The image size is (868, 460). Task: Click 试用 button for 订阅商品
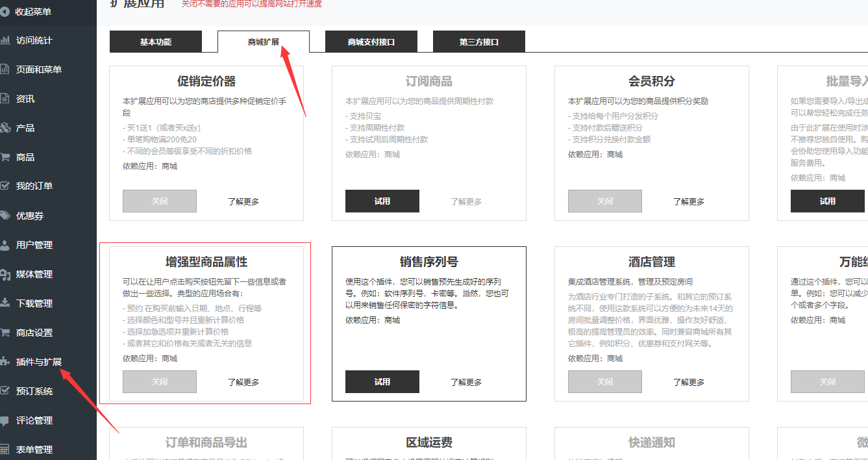[382, 201]
